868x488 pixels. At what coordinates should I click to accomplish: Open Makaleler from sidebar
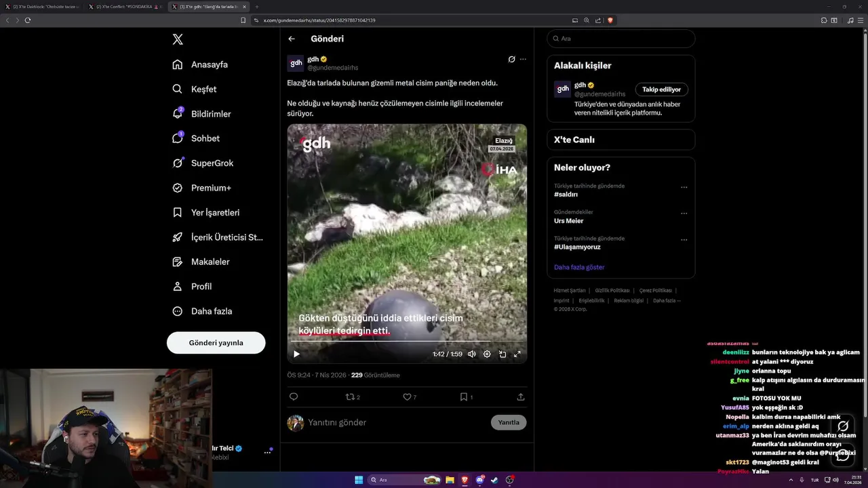pyautogui.click(x=201, y=262)
